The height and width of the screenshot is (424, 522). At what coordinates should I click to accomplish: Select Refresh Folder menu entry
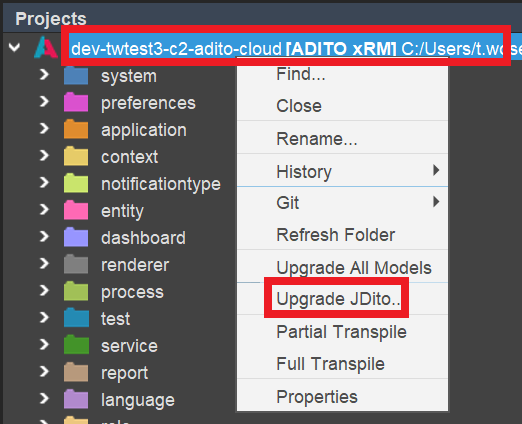click(342, 234)
